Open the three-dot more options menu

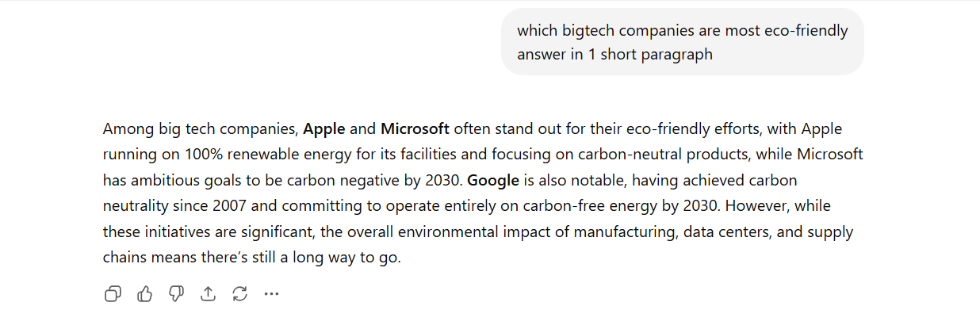(x=272, y=294)
